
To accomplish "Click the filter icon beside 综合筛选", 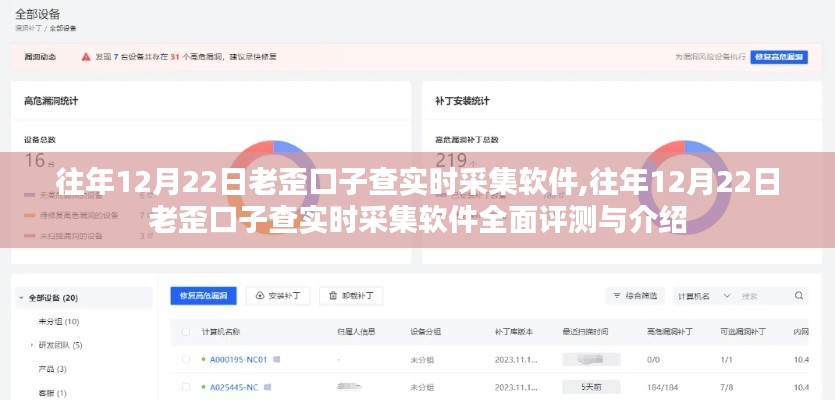I will [616, 296].
